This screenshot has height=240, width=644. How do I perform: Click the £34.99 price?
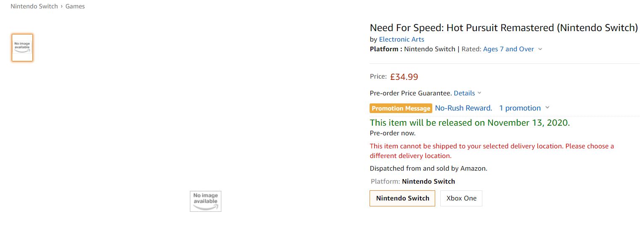pyautogui.click(x=404, y=77)
